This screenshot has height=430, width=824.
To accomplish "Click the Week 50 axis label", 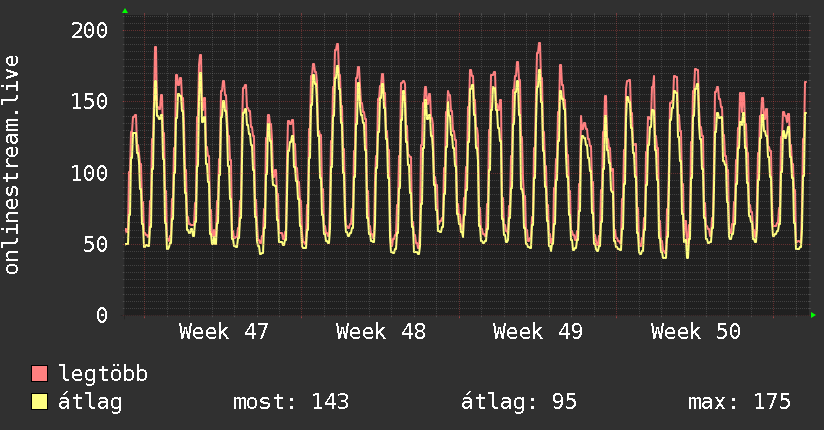I will [x=696, y=331].
